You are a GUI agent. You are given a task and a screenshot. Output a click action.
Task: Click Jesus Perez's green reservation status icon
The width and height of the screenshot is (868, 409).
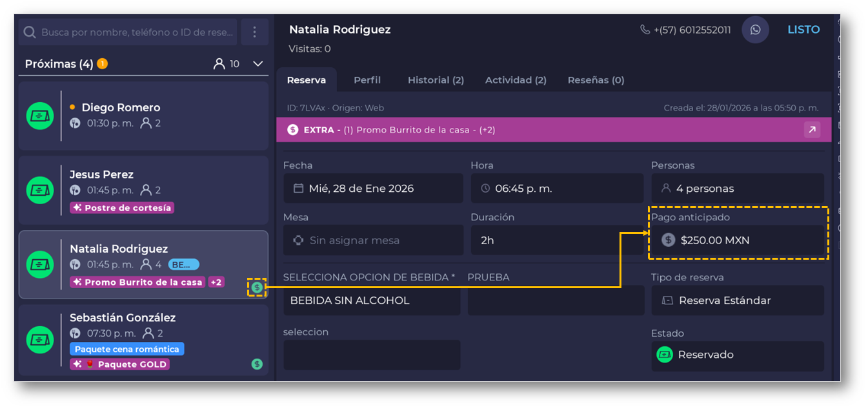[x=40, y=190]
